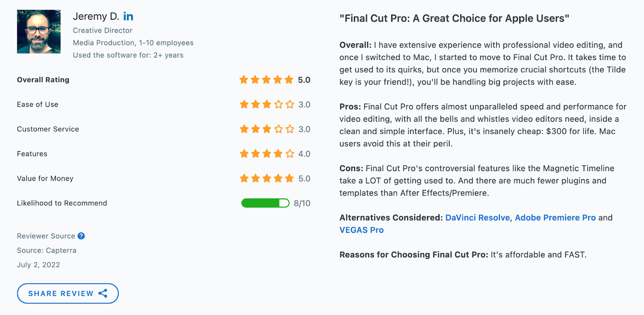This screenshot has width=644, height=315.
Task: Click the Source: Capterra text
Action: point(47,250)
